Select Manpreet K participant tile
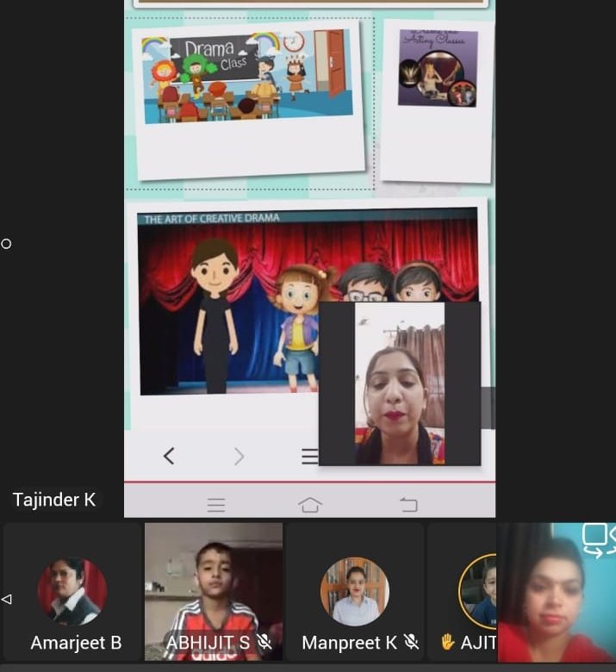616x672 pixels. point(355,591)
